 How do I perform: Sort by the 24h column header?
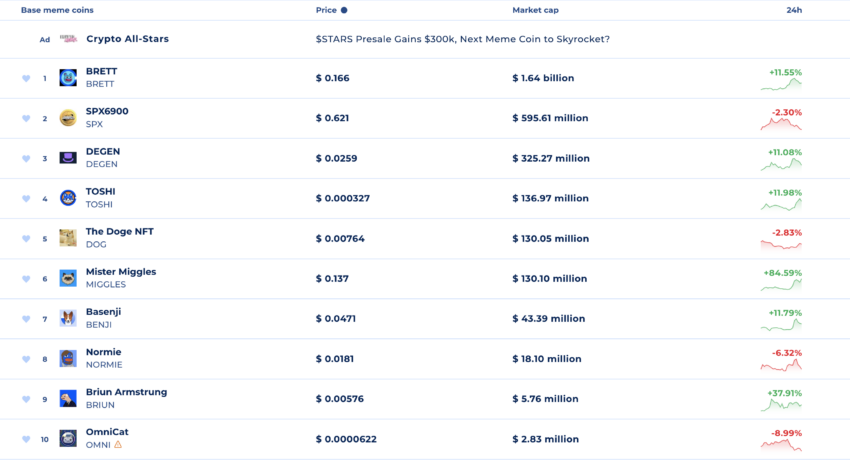coord(794,10)
